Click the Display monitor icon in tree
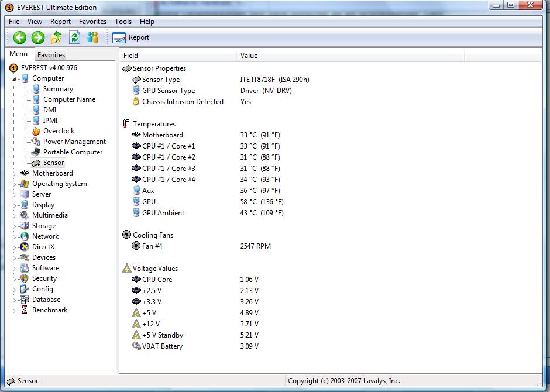 coord(24,205)
